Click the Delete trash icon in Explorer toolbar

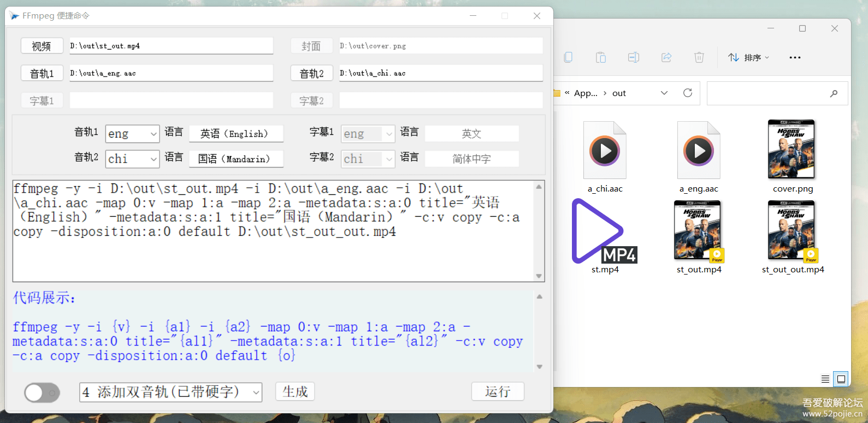click(x=699, y=57)
